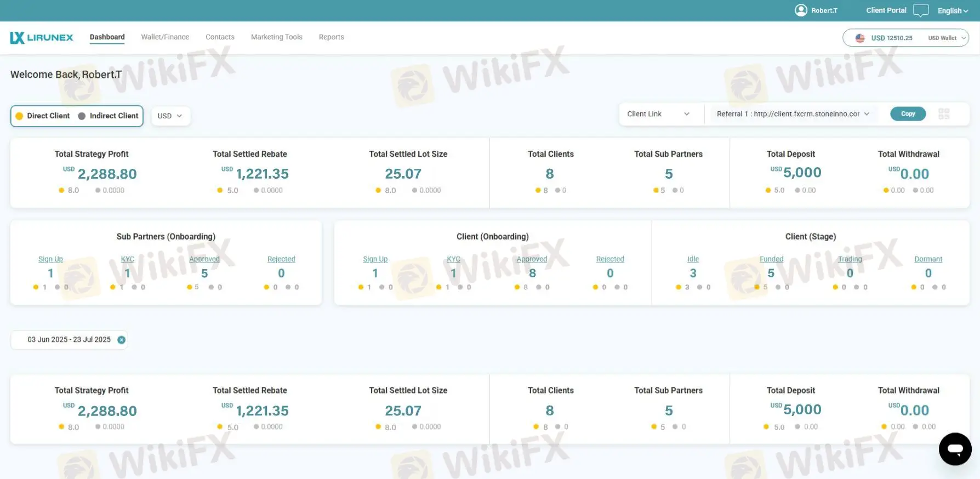Click the date range 03 Jun 2025 field
Image resolution: width=980 pixels, height=479 pixels.
[x=69, y=340]
